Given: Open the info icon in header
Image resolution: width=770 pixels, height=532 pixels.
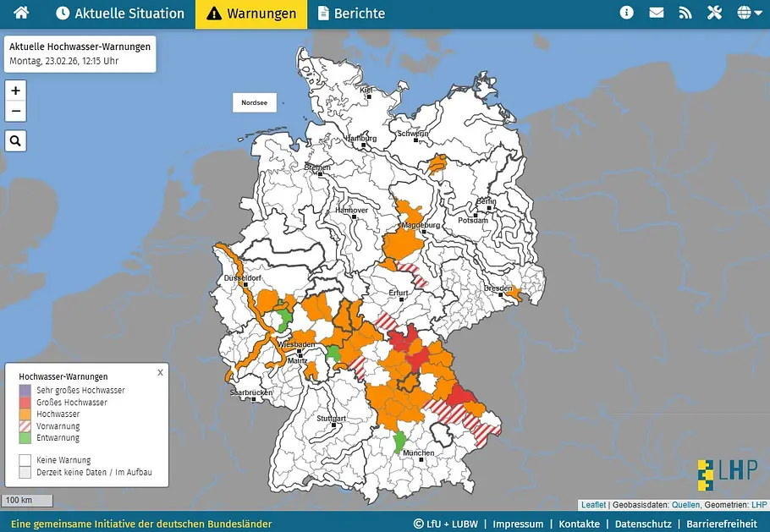Looking at the screenshot, I should tap(627, 13).
